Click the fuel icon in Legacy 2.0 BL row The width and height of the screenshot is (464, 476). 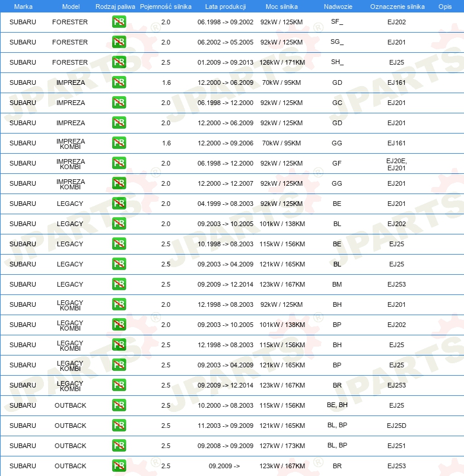coord(119,224)
